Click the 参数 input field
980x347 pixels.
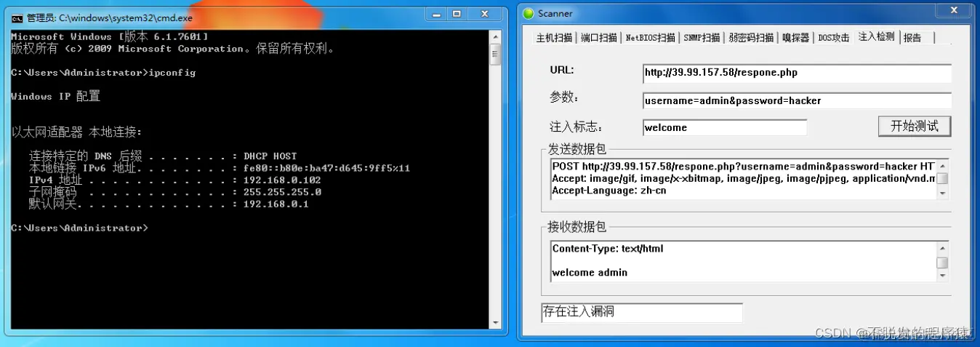click(797, 100)
